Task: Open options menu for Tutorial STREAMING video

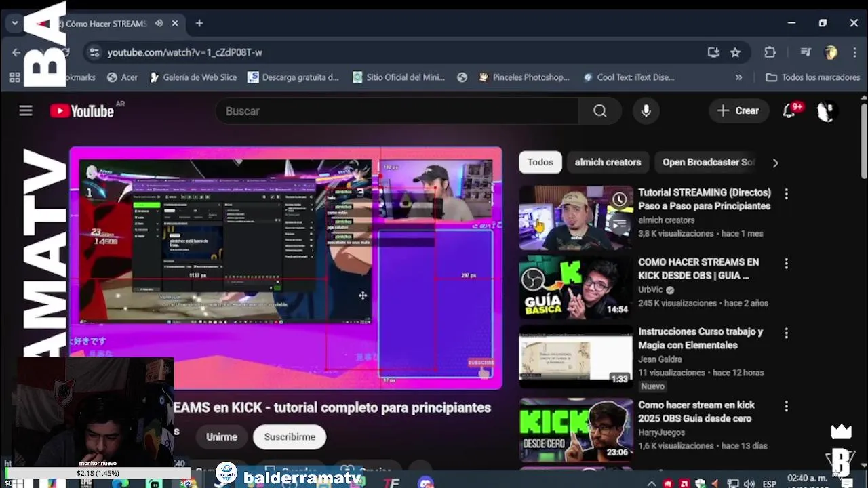Action: tap(786, 195)
